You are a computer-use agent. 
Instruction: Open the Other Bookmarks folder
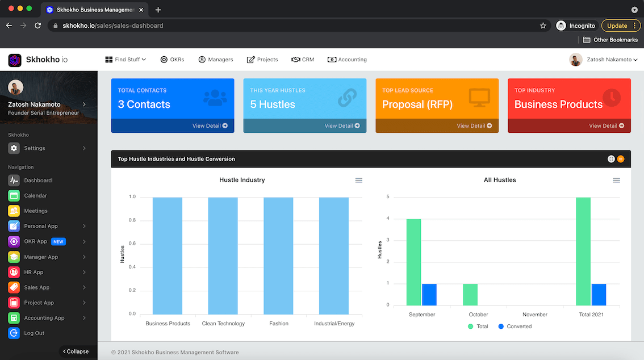(x=610, y=40)
